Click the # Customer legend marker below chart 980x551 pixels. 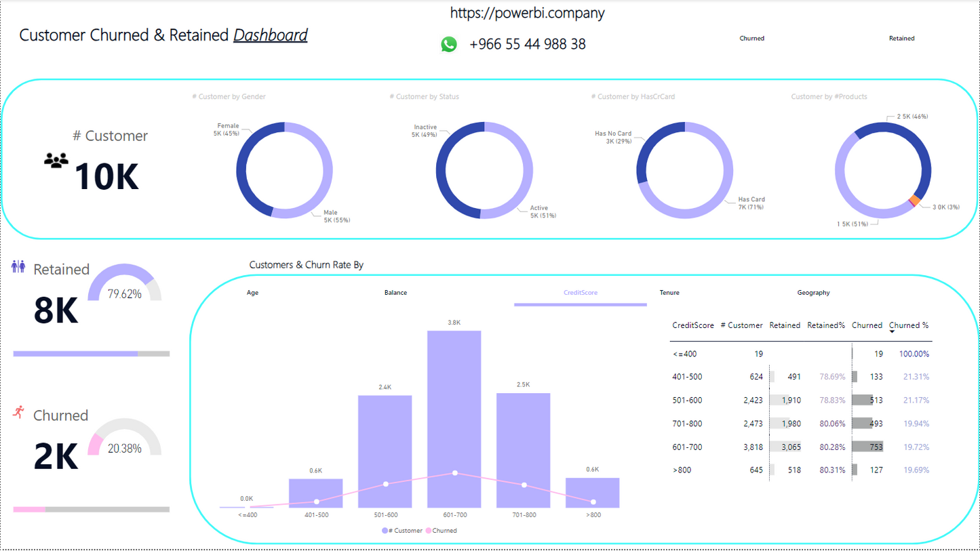tap(385, 531)
